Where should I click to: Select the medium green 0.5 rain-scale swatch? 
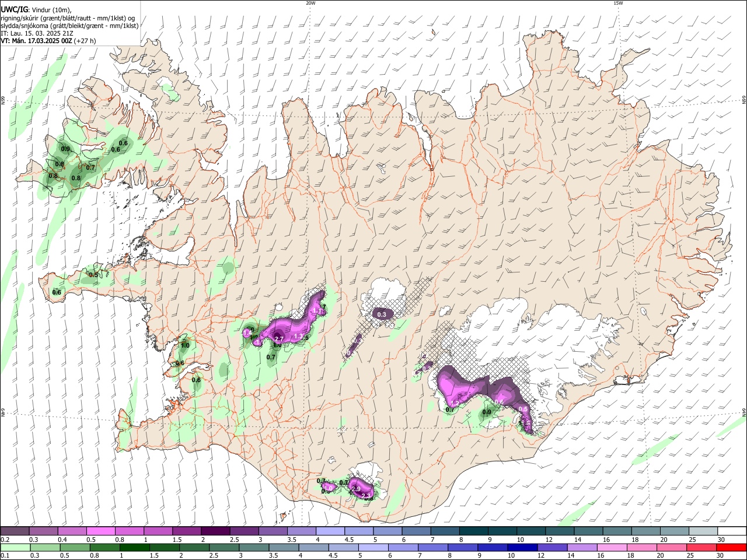click(75, 548)
